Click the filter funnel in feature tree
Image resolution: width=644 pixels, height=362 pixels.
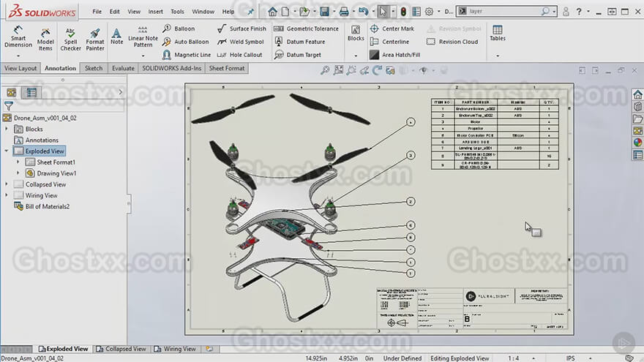click(9, 106)
